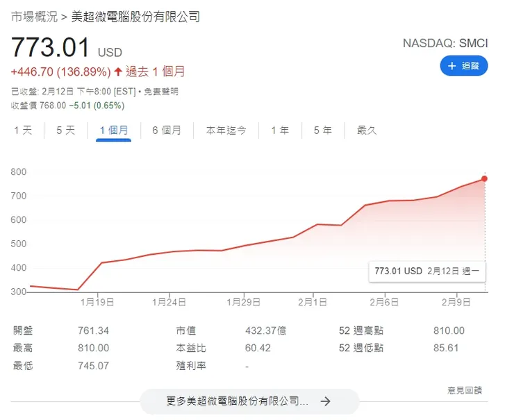
Task: Open the 市場概況 breadcrumb link
Action: tap(34, 17)
